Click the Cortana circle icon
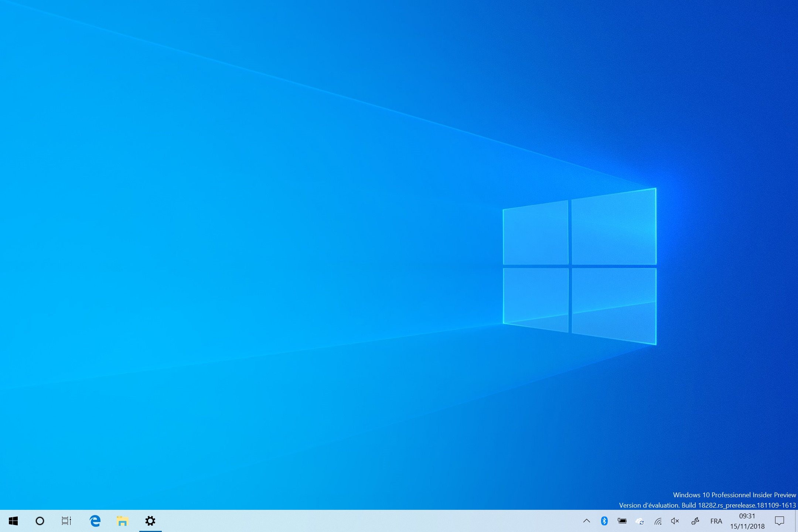 coord(40,521)
